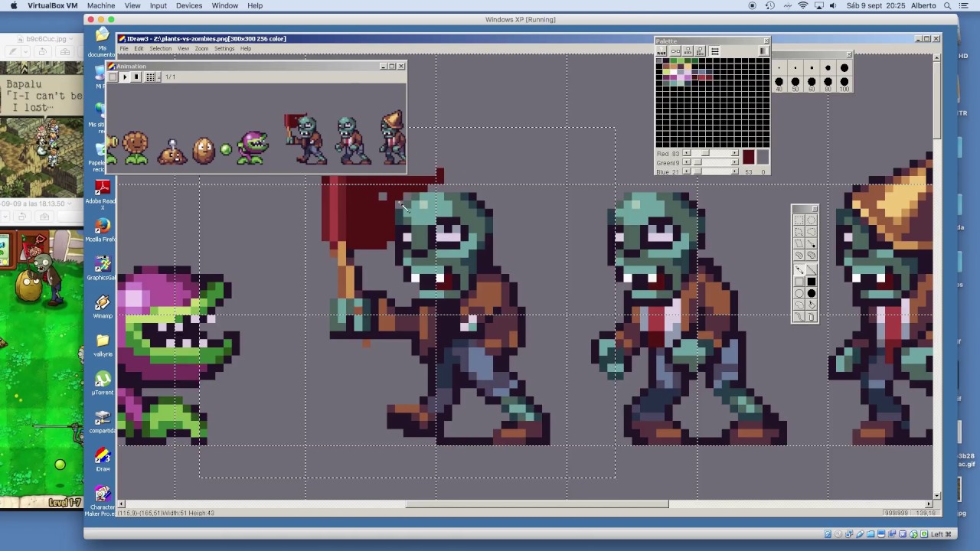Click right arrow of Red slider
The height and width of the screenshot is (551, 980).
[x=734, y=154]
